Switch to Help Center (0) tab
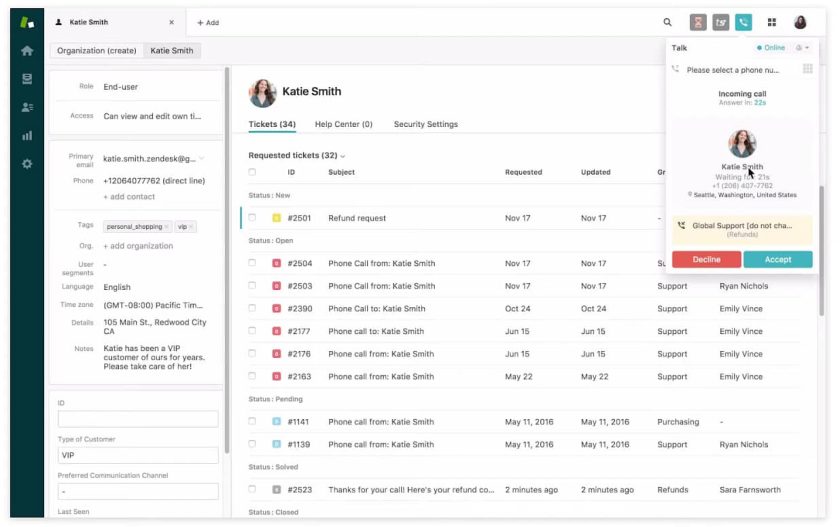Screen dimensions: 840x527 point(343,124)
